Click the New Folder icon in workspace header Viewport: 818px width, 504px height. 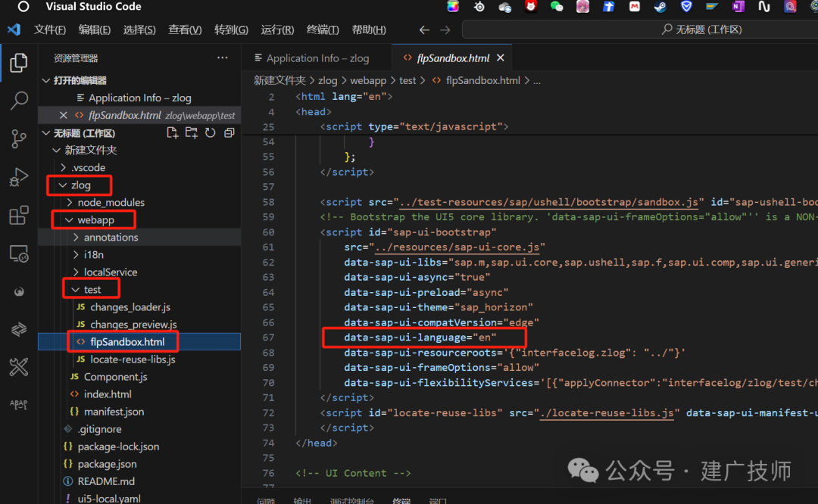tap(191, 133)
